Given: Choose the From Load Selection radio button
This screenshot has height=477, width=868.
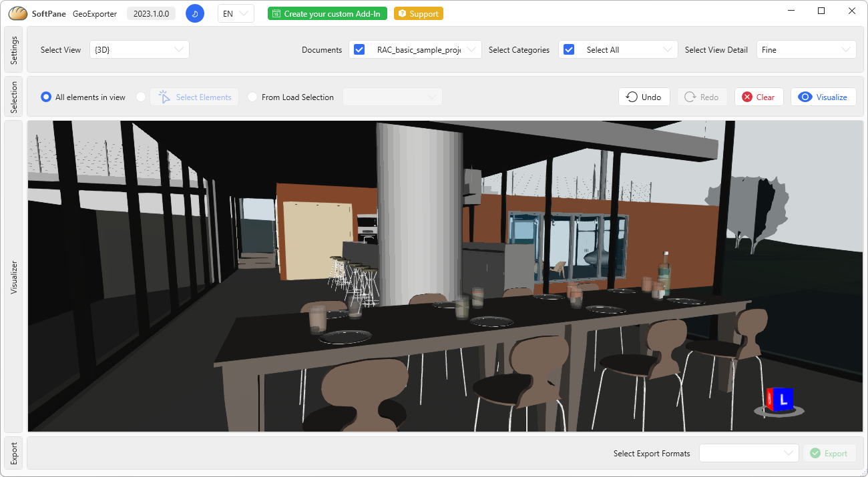Looking at the screenshot, I should pyautogui.click(x=252, y=97).
